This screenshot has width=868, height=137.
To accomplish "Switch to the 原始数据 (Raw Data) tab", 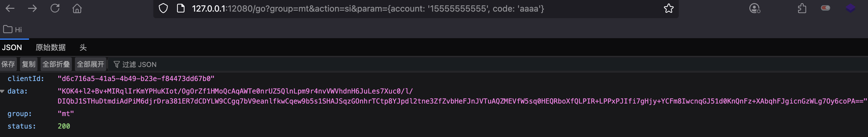I will click(51, 48).
